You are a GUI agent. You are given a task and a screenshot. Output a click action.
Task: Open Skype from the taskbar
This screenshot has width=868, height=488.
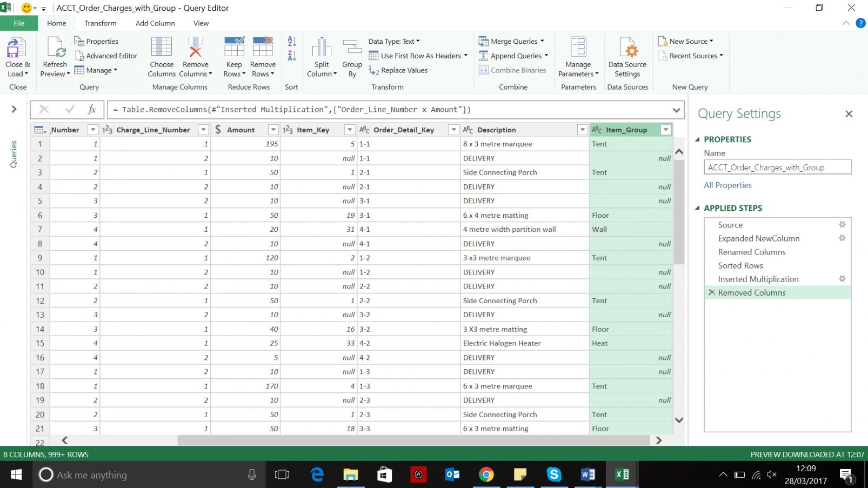(553, 474)
